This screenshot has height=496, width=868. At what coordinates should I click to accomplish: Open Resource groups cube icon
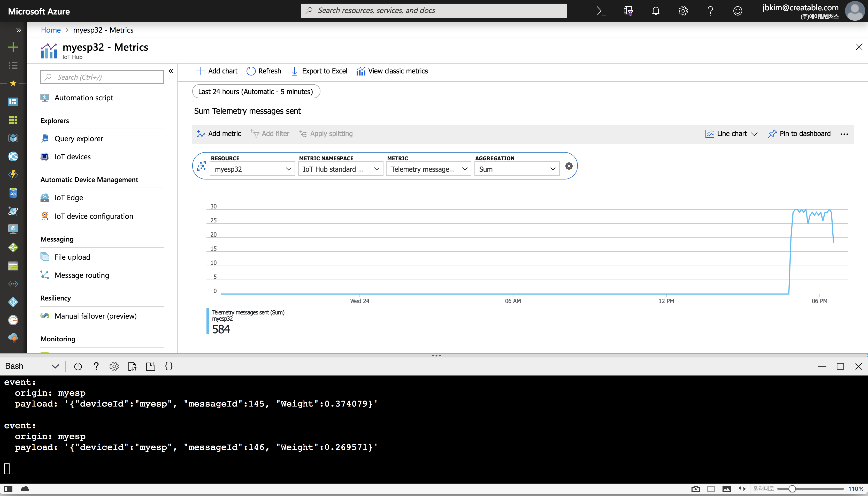(x=13, y=138)
